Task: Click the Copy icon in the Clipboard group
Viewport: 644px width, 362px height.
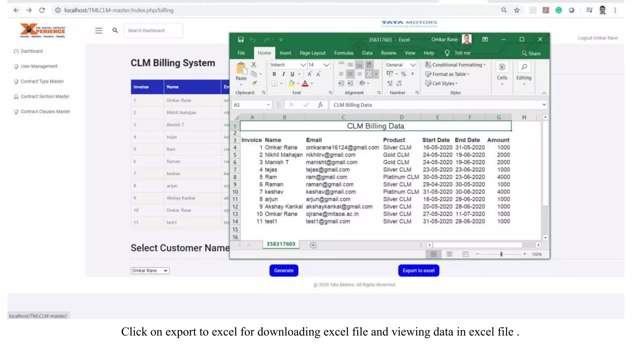Action: [254, 74]
